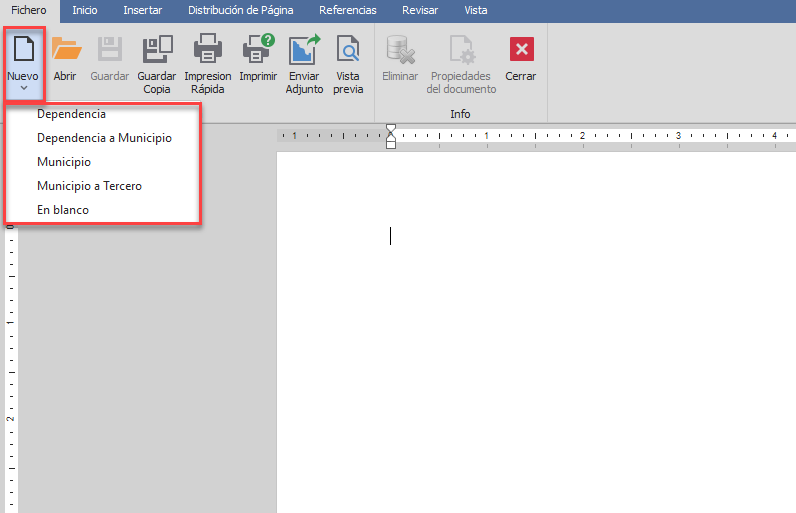This screenshot has height=513, width=796.
Task: Expand the Nuevo dropdown chevron
Action: [x=23, y=89]
